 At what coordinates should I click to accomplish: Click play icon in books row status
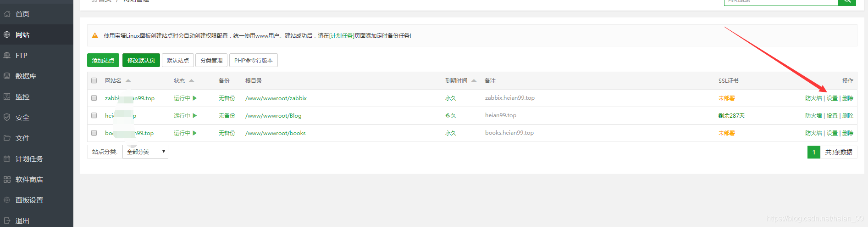(195, 133)
